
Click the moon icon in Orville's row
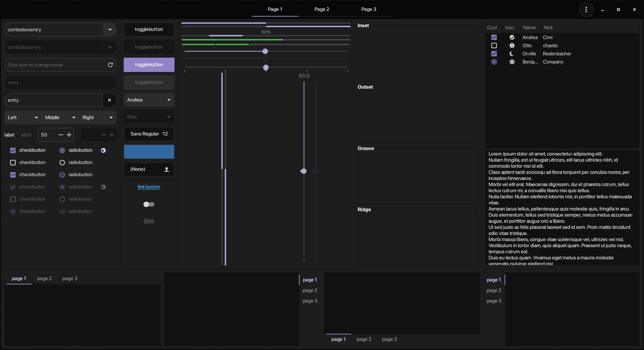tap(512, 54)
